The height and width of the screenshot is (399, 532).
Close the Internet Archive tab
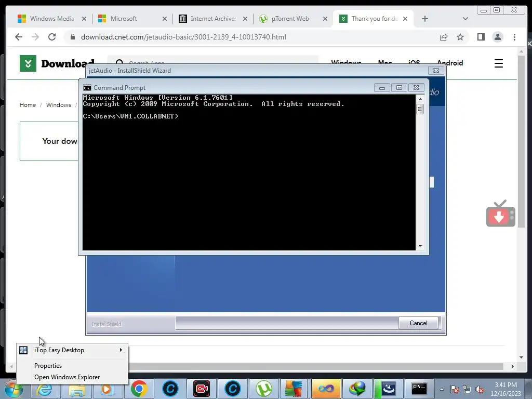pos(245,19)
